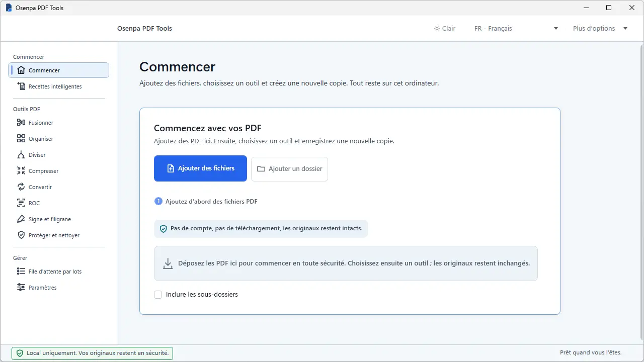The height and width of the screenshot is (362, 644).
Task: Select the ROC label in the sidebar
Action: pyautogui.click(x=34, y=203)
